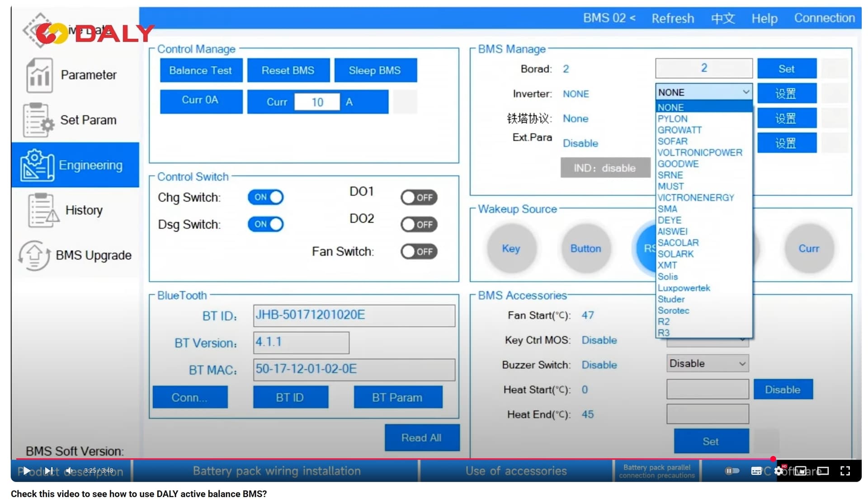Click the BT MAC text field

tap(354, 369)
